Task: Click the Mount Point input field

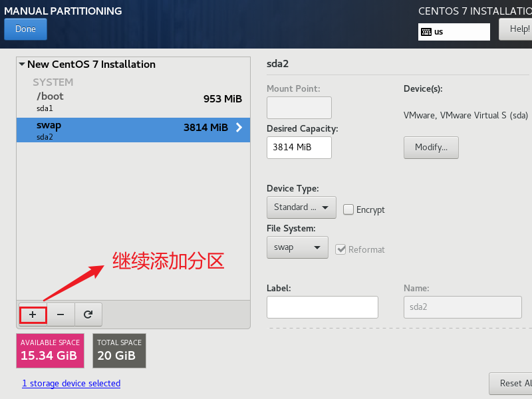Action: click(299, 108)
